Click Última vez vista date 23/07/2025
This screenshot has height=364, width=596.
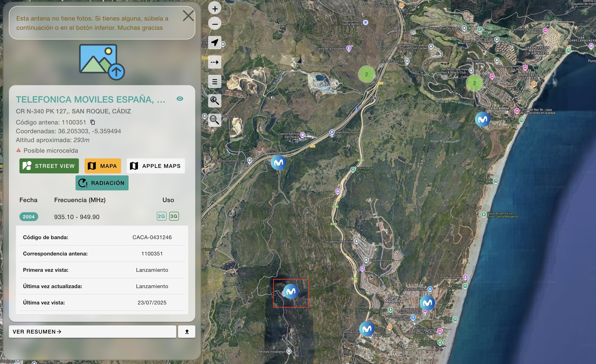coord(152,303)
